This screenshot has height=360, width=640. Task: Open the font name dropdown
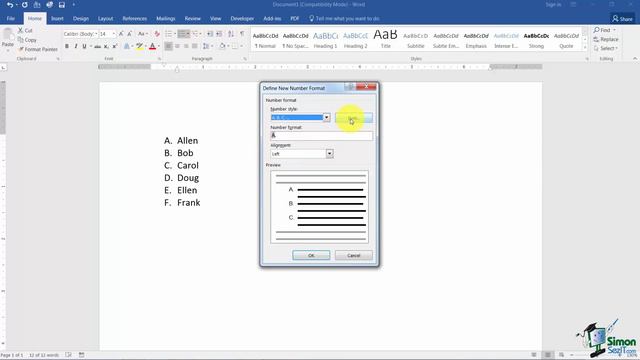point(96,34)
